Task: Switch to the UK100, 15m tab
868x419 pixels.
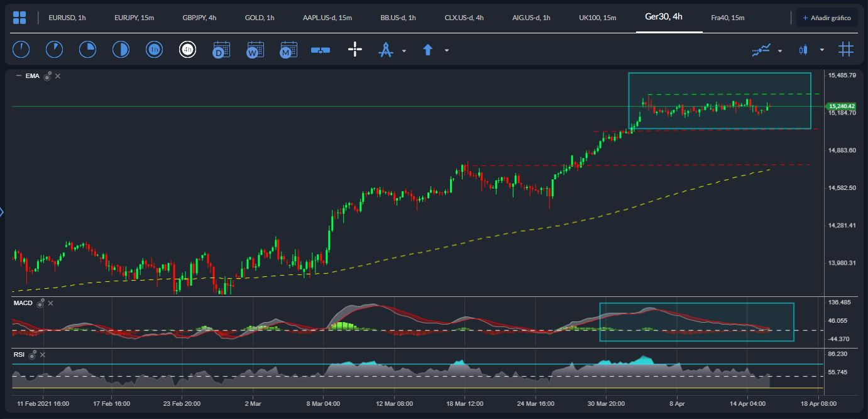Action: (598, 18)
